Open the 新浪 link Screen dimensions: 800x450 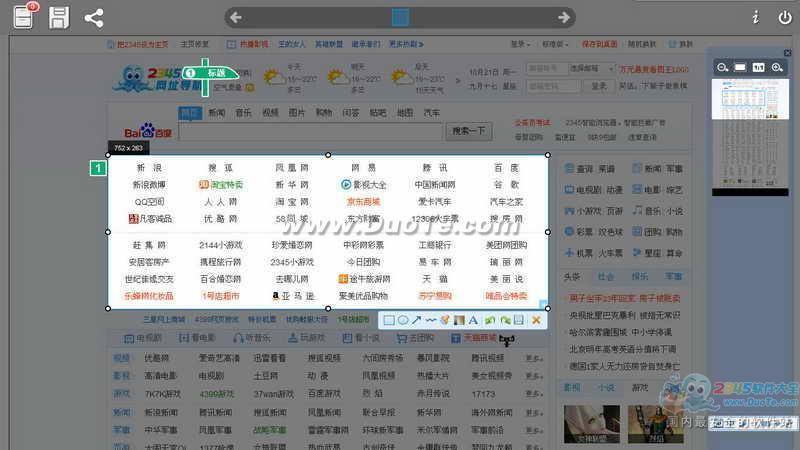point(149,167)
